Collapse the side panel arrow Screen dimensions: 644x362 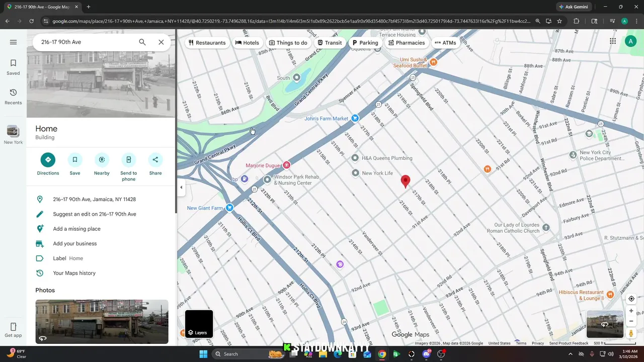(x=181, y=188)
